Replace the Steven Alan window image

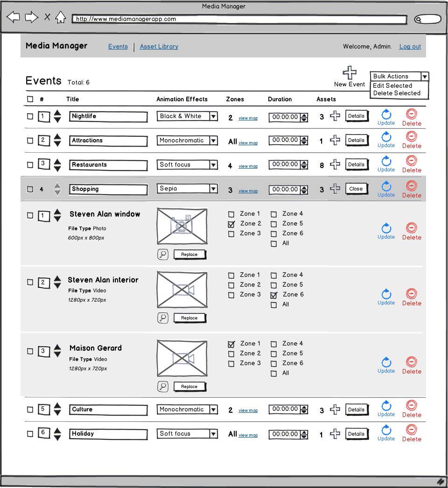tap(190, 255)
